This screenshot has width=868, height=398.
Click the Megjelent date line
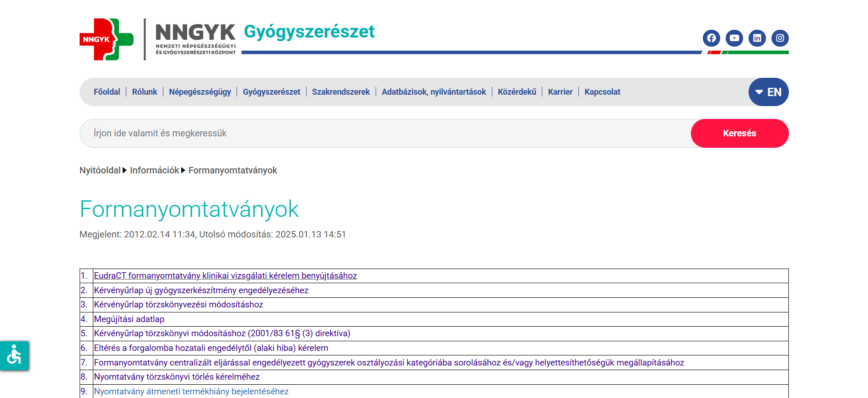click(x=213, y=234)
